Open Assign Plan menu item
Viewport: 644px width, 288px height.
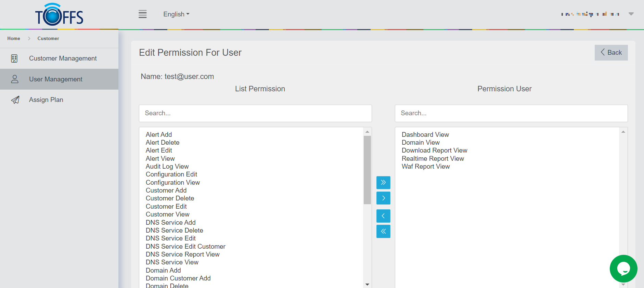point(46,100)
